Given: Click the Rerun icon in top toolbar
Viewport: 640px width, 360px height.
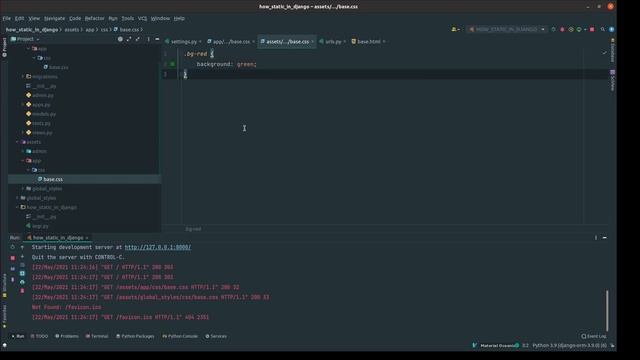Looking at the screenshot, I should coord(553,29).
